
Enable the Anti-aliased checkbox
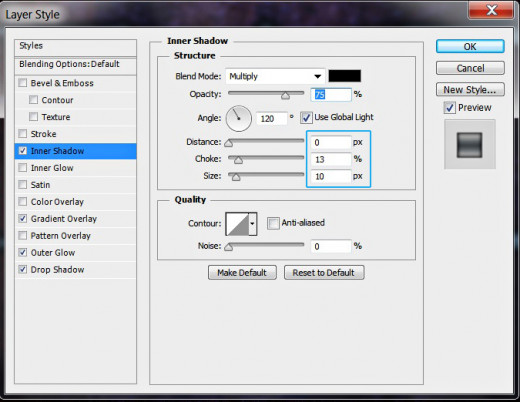click(273, 223)
